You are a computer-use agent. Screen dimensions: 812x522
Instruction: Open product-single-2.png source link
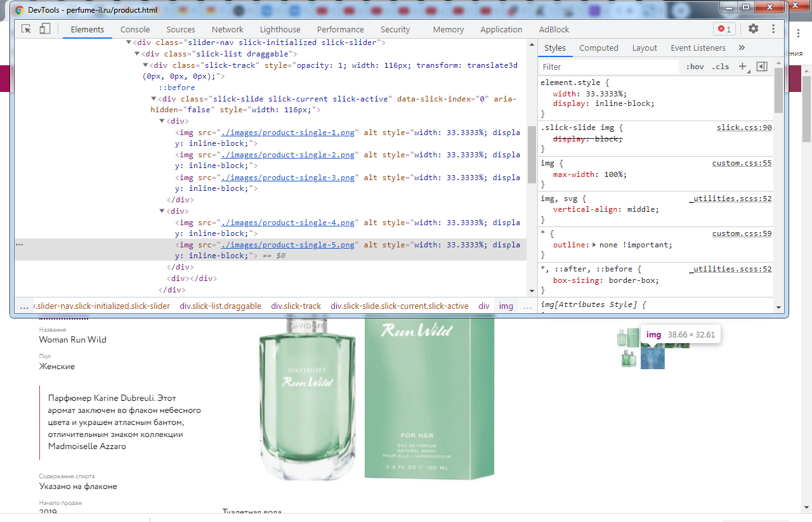tap(287, 155)
